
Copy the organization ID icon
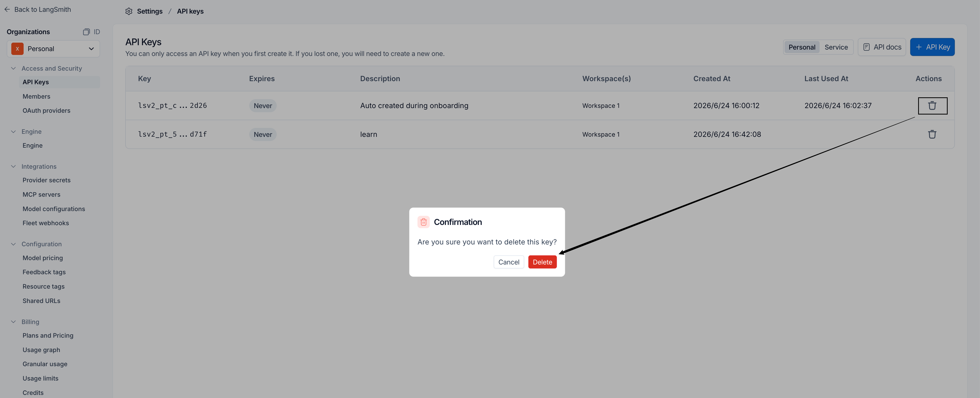(x=86, y=32)
